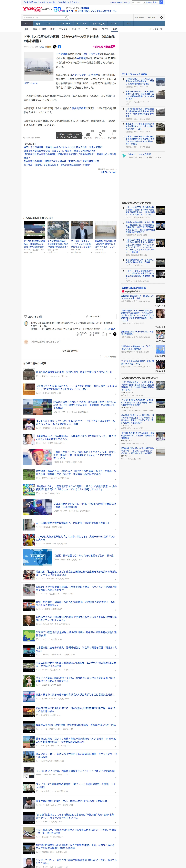This screenshot has width=186, height=868.
Task: Click the first commenter's avatar icon
Action: pos(26,323)
